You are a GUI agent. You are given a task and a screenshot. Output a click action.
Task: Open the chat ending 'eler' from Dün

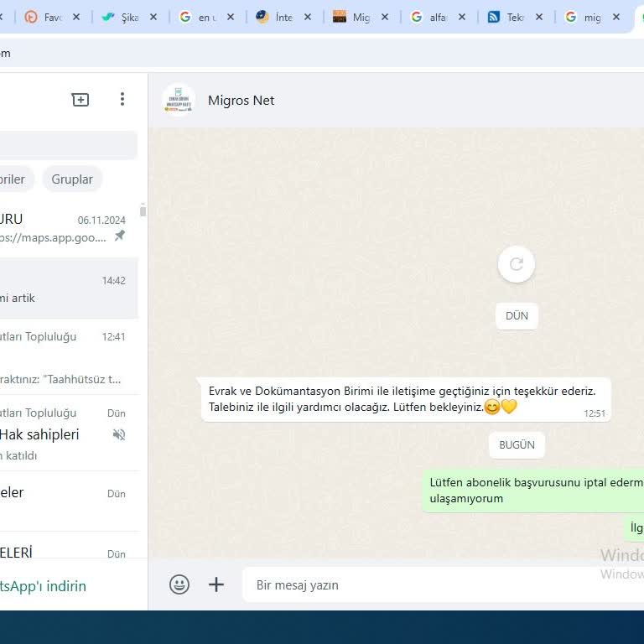69,501
